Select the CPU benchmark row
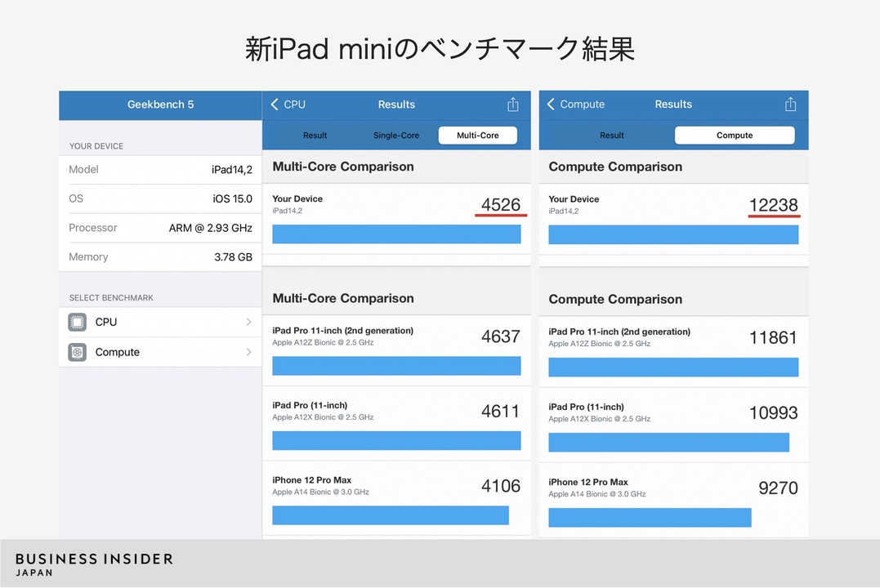 tap(160, 322)
